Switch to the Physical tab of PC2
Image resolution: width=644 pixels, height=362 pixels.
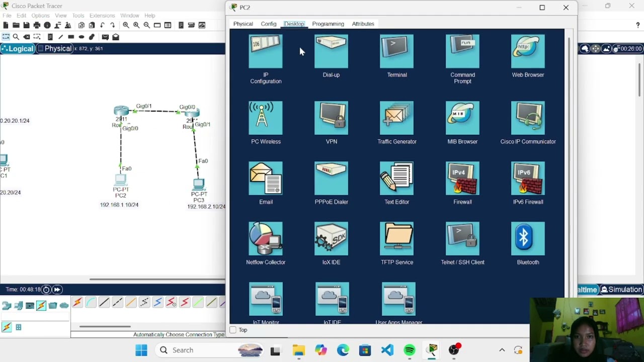click(243, 24)
